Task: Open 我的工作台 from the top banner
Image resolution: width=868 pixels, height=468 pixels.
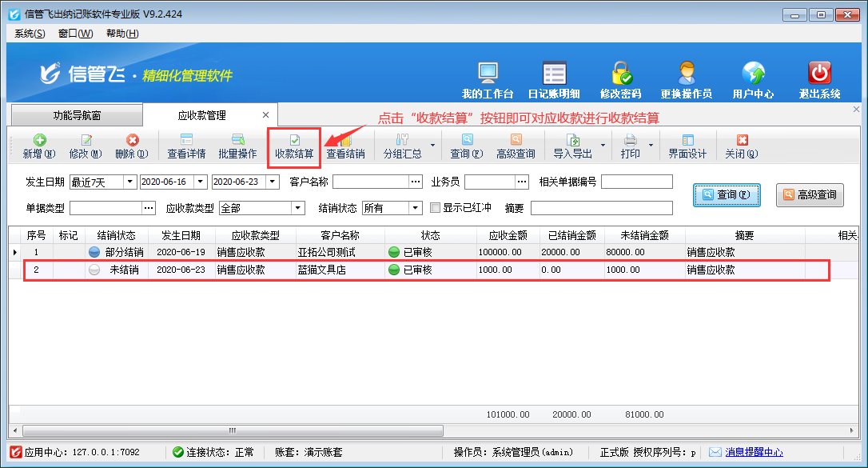Action: coord(488,74)
